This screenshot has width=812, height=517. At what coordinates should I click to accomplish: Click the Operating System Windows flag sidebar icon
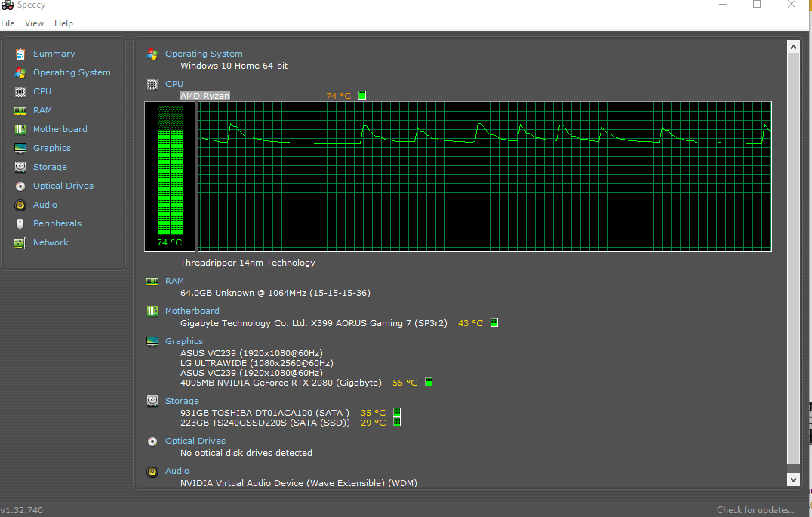point(20,72)
